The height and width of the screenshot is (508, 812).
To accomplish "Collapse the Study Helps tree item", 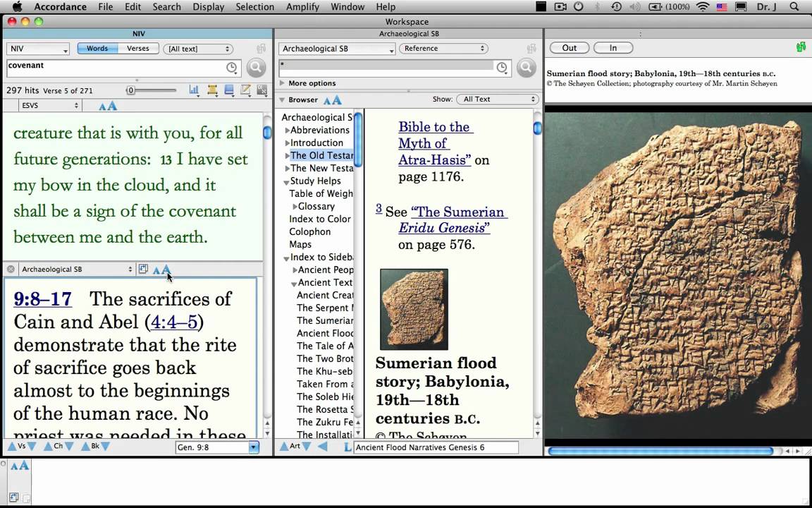I will tap(286, 182).
